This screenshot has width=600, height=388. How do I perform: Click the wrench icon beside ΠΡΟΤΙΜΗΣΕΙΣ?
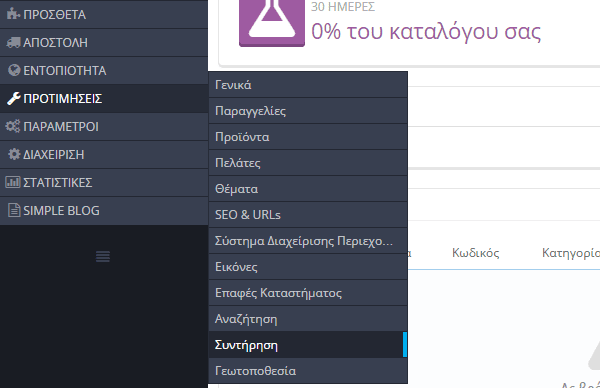tap(13, 99)
